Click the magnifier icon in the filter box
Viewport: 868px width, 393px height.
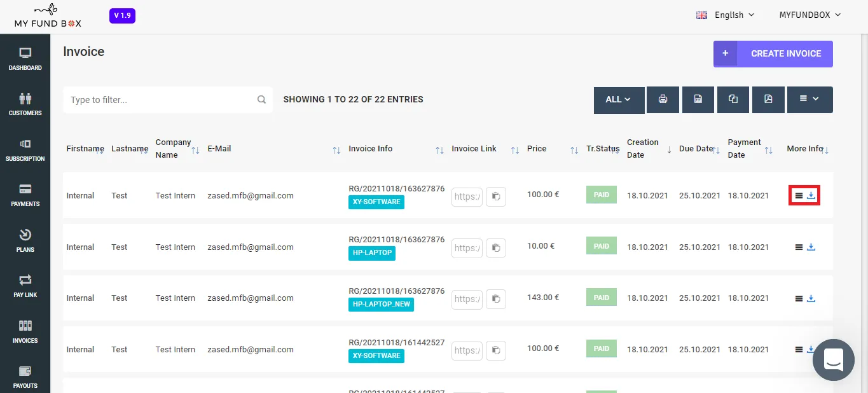[x=261, y=100]
